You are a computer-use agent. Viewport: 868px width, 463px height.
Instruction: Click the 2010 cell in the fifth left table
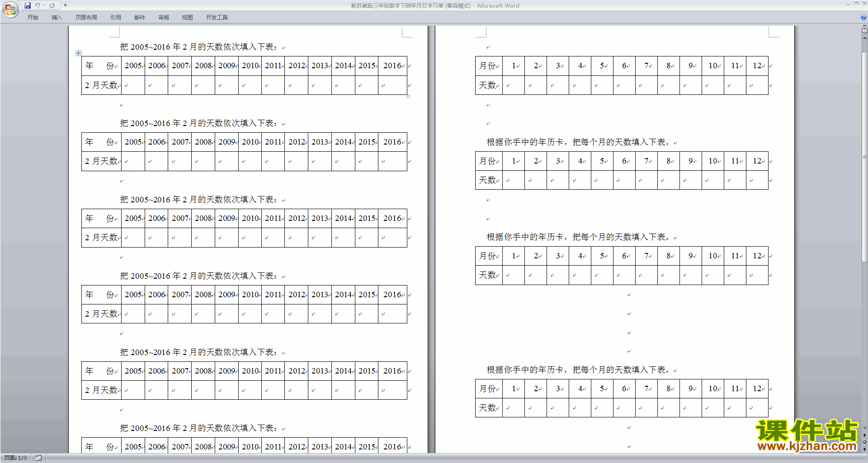click(x=250, y=371)
